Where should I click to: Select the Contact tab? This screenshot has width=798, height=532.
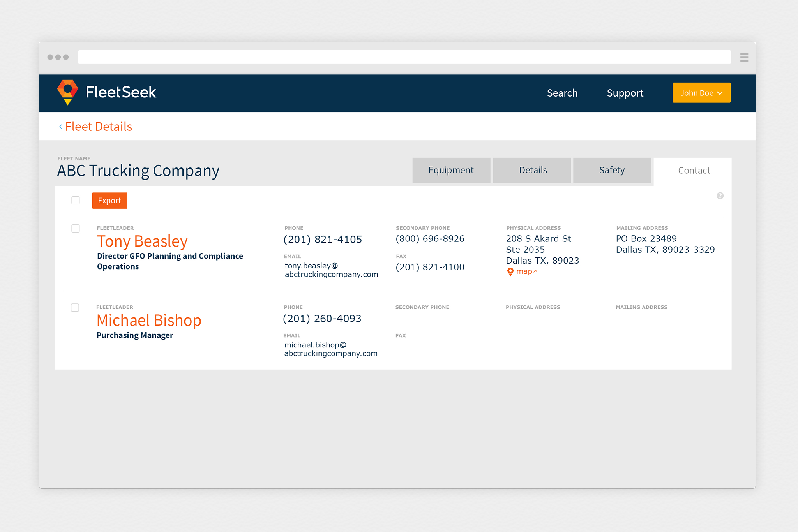[x=694, y=171]
